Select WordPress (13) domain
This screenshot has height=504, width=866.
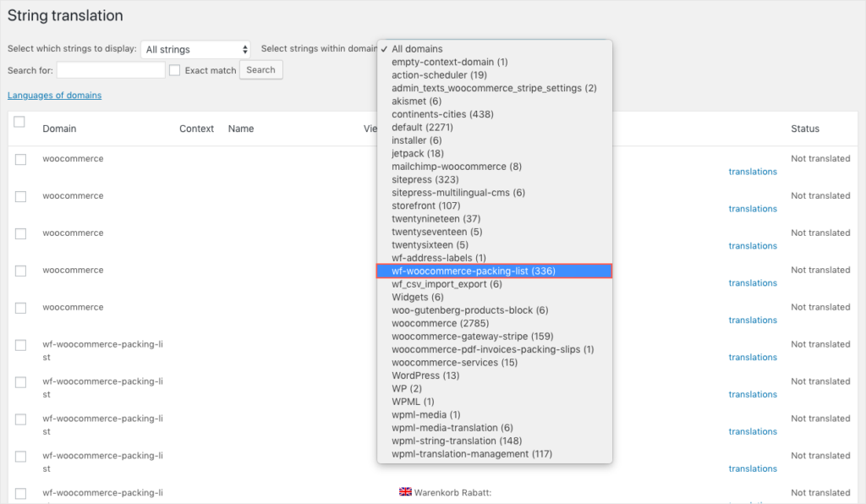[494, 375]
